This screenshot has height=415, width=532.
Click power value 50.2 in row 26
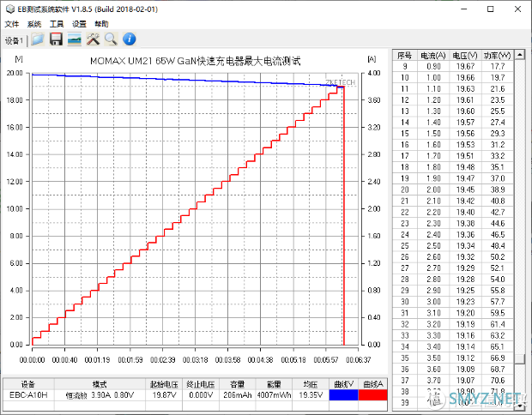click(x=498, y=257)
